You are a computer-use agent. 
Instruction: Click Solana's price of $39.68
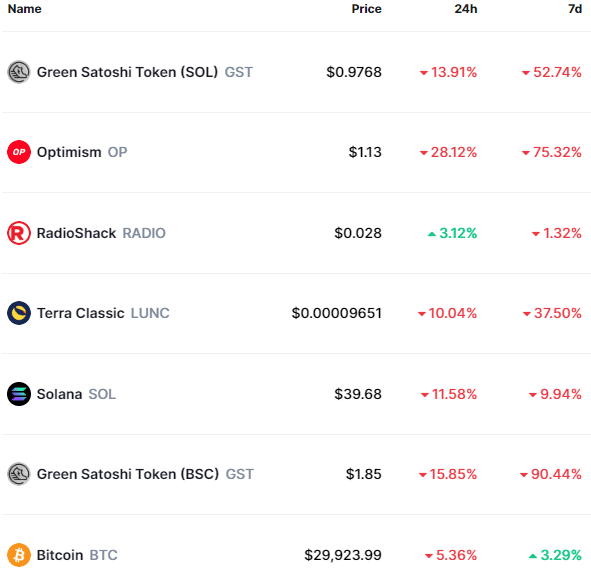[358, 394]
